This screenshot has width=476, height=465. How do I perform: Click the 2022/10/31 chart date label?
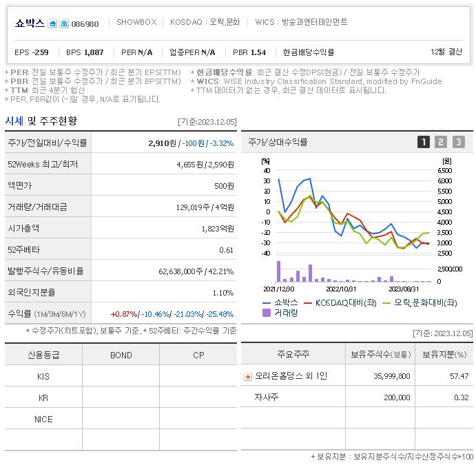[341, 289]
